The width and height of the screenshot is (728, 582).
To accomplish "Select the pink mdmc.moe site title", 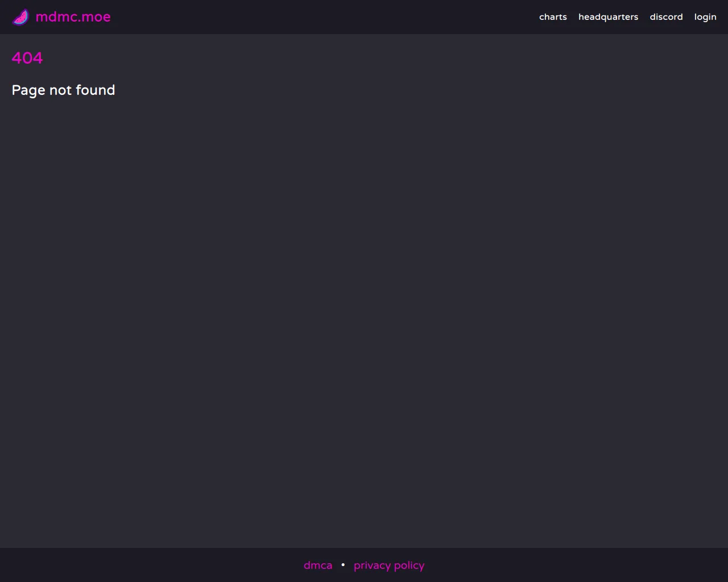I will point(73,17).
